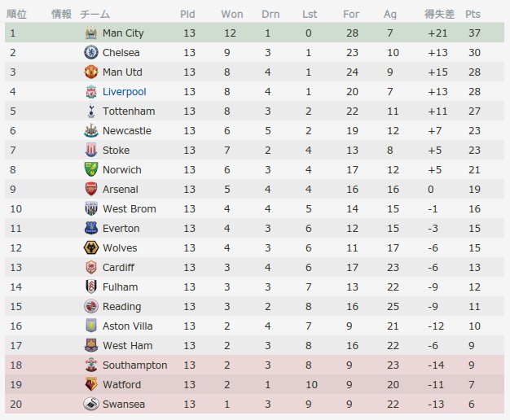The image size is (510, 420).
Task: Click the Watford hornet badge
Action: pos(91,384)
